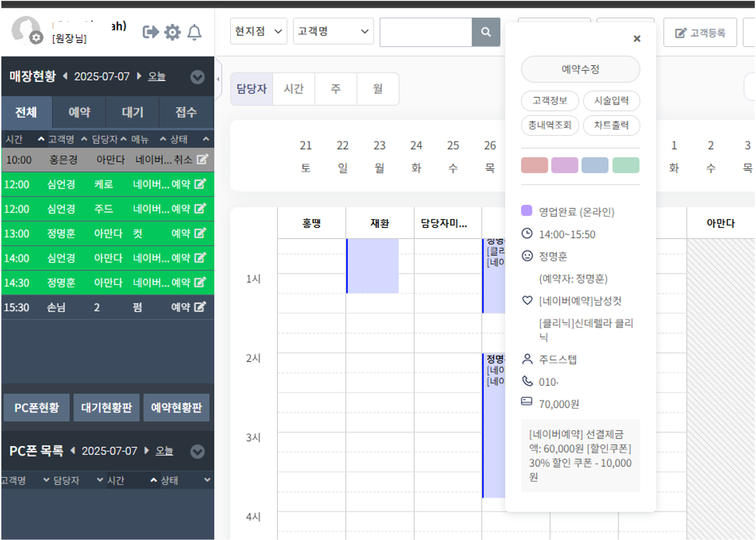Image resolution: width=756 pixels, height=540 pixels.
Task: Edit the 12:00 심언경 케로 reservation
Action: click(200, 184)
